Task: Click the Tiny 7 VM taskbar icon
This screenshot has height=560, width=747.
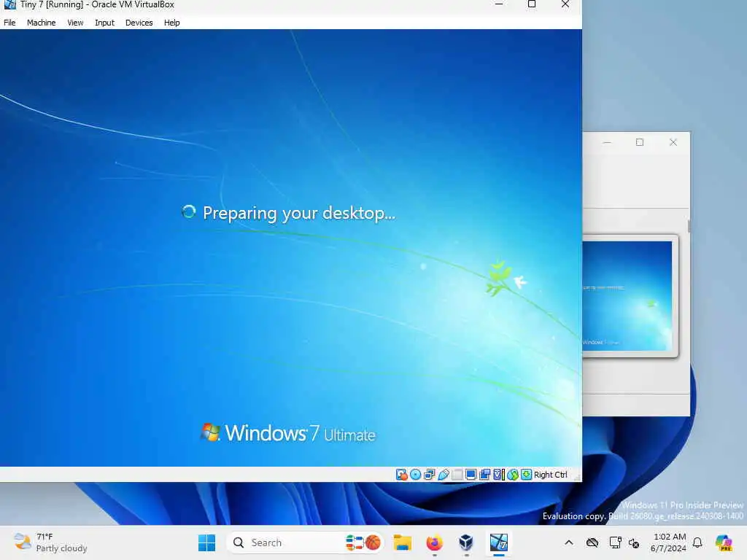Action: click(499, 542)
